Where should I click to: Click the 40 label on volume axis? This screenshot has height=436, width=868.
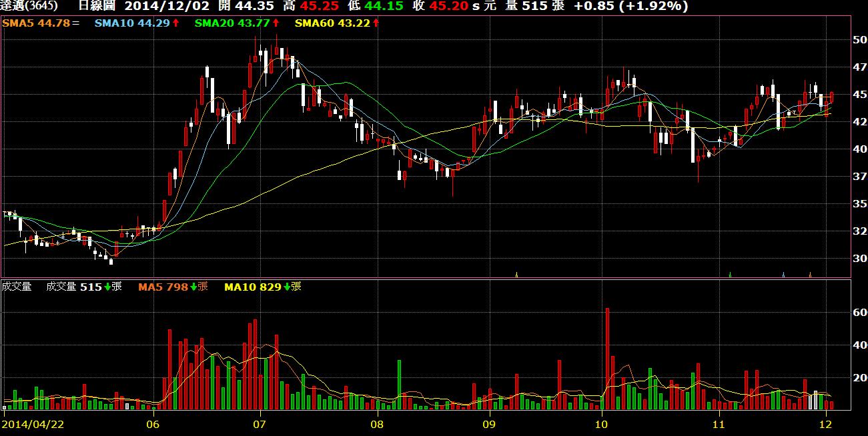(859, 345)
